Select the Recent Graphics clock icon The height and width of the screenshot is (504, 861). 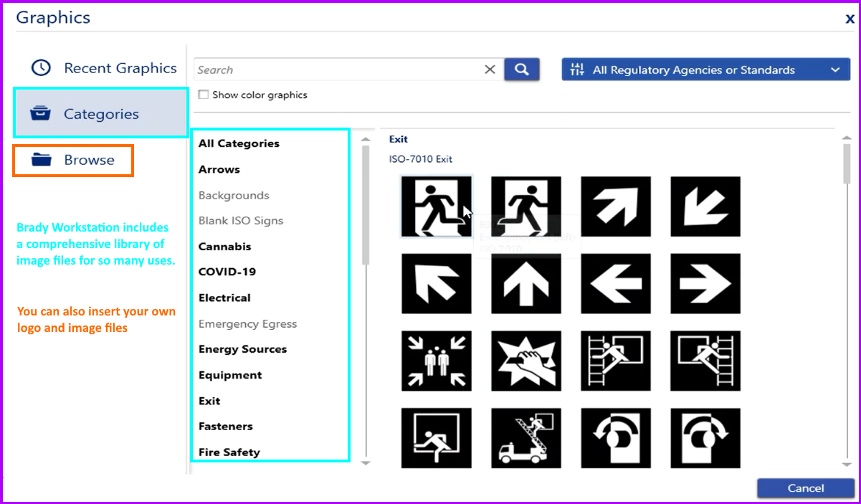41,67
